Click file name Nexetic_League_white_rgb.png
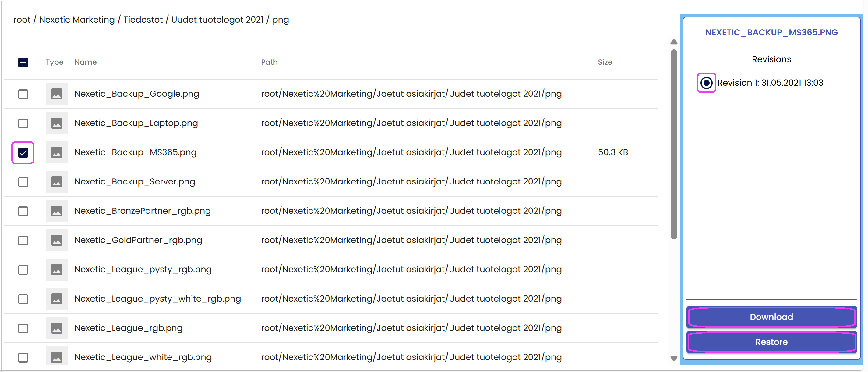868x372 pixels. point(143,357)
